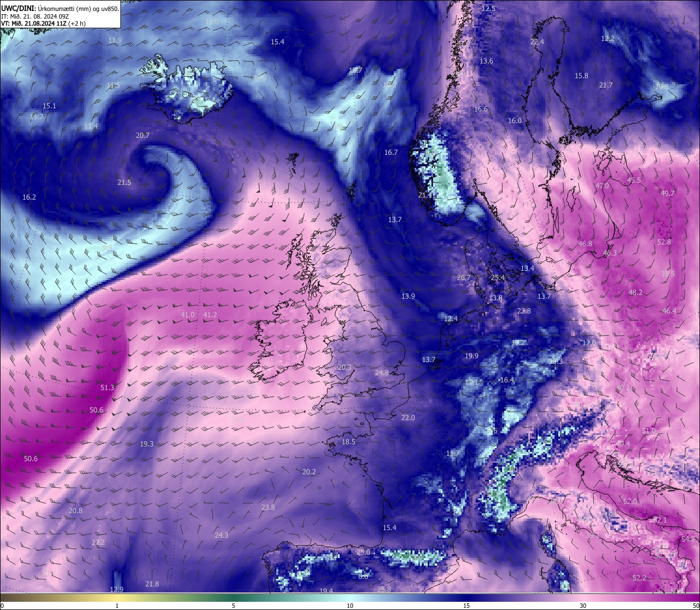Click the map value '21.5'
Screen dimensions: 700x610
point(124,183)
